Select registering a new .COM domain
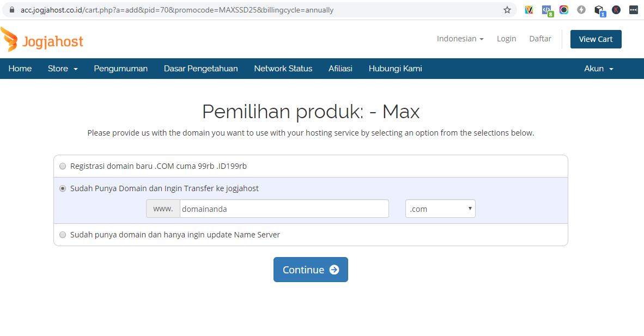This screenshot has width=644, height=336. [63, 166]
